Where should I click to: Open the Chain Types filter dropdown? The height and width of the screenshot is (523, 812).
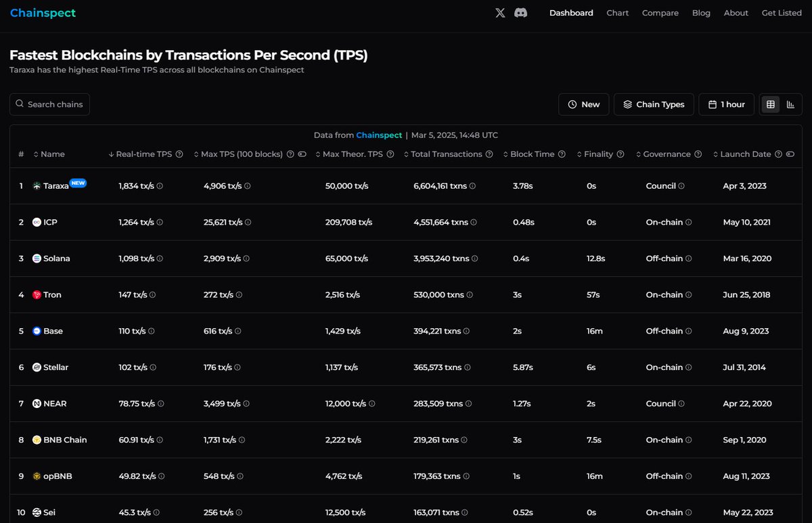tap(654, 104)
